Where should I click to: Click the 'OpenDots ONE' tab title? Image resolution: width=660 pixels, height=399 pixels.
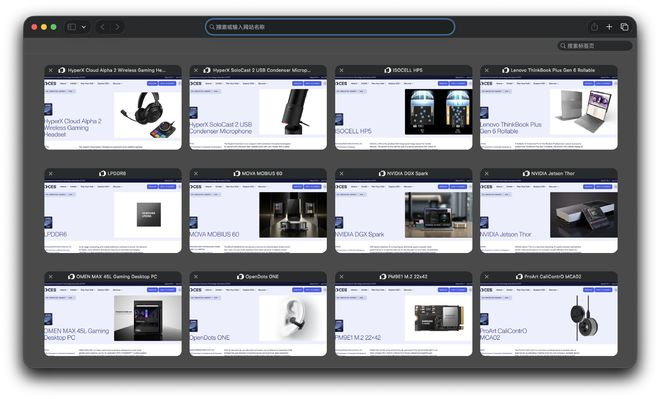pos(262,277)
